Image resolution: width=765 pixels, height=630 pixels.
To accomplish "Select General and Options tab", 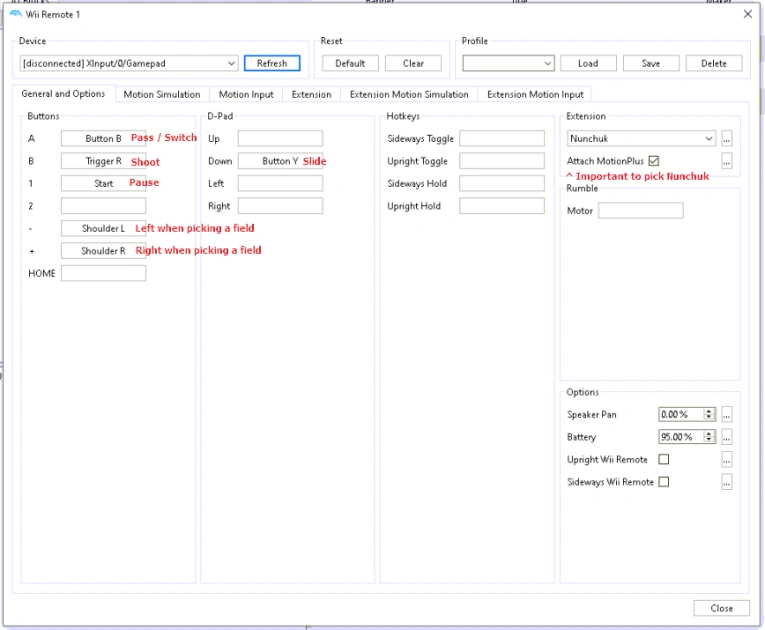I will pos(63,94).
